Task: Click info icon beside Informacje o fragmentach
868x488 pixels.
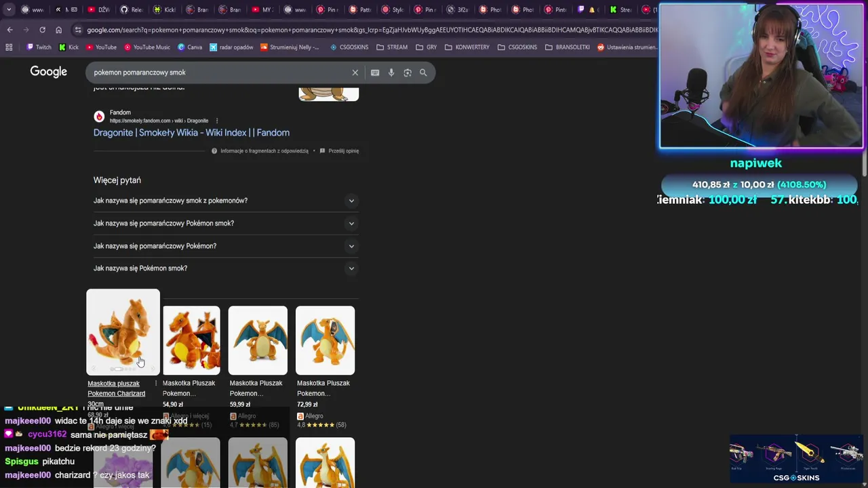Action: point(214,151)
